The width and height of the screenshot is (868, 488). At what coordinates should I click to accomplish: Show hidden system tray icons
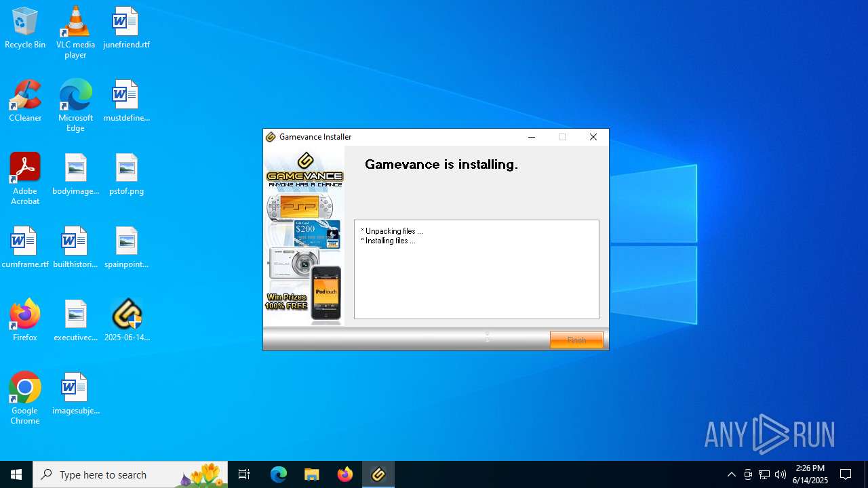(731, 474)
